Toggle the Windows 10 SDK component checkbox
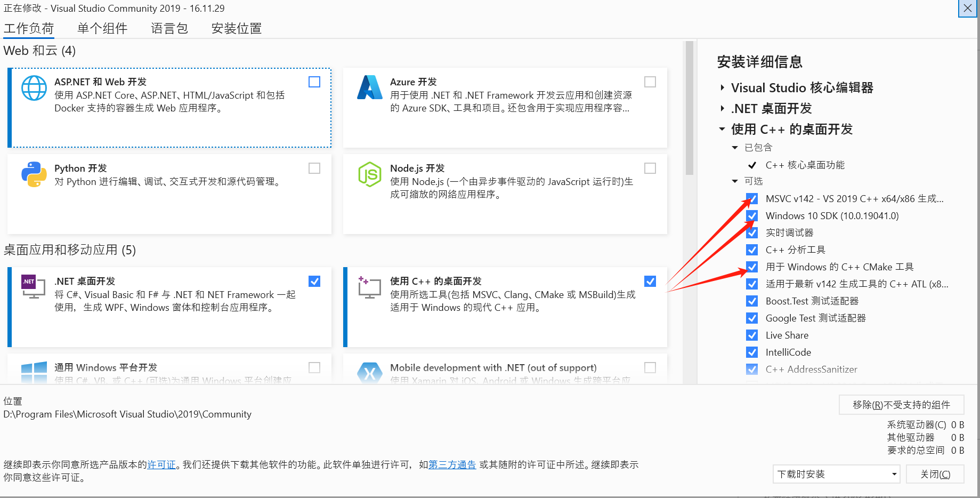 click(x=752, y=216)
